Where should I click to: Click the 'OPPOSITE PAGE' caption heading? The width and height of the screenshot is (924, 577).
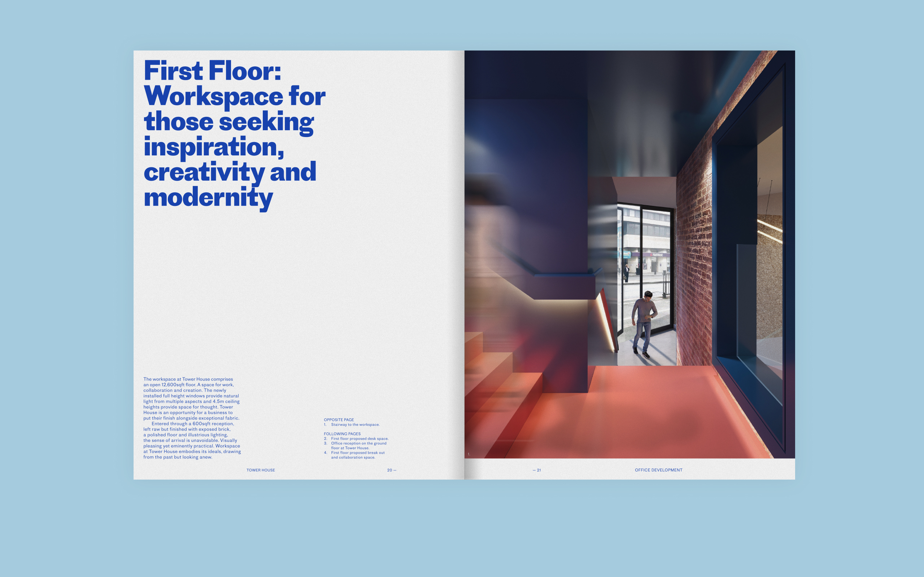339,419
